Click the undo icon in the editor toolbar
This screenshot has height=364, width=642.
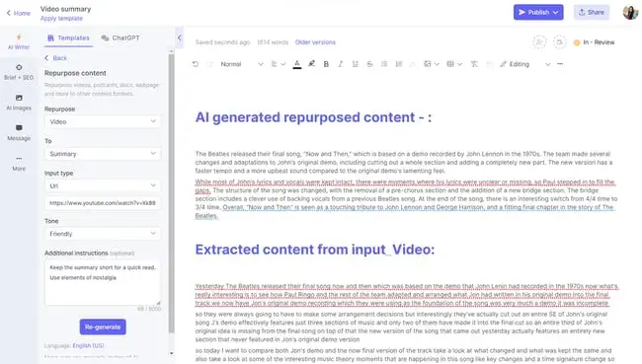pos(196,64)
